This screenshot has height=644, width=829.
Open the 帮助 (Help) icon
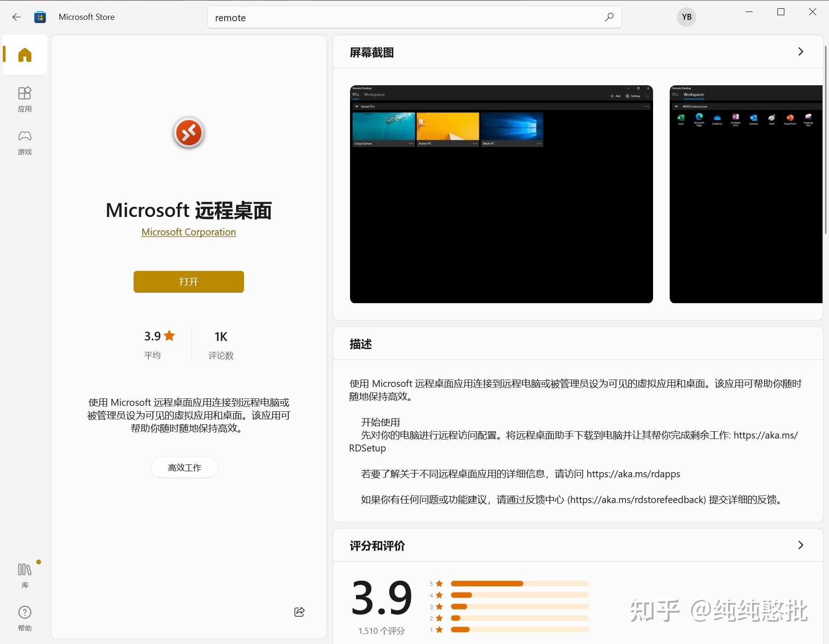(24, 613)
